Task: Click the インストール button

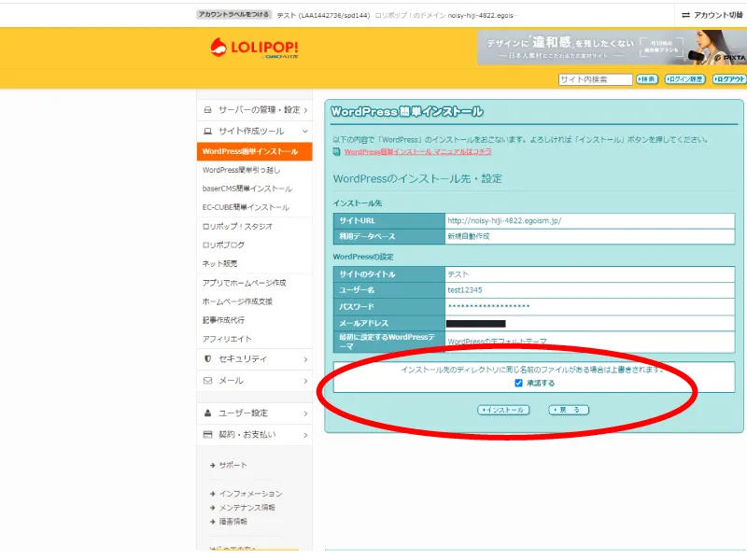Action: coord(503,410)
